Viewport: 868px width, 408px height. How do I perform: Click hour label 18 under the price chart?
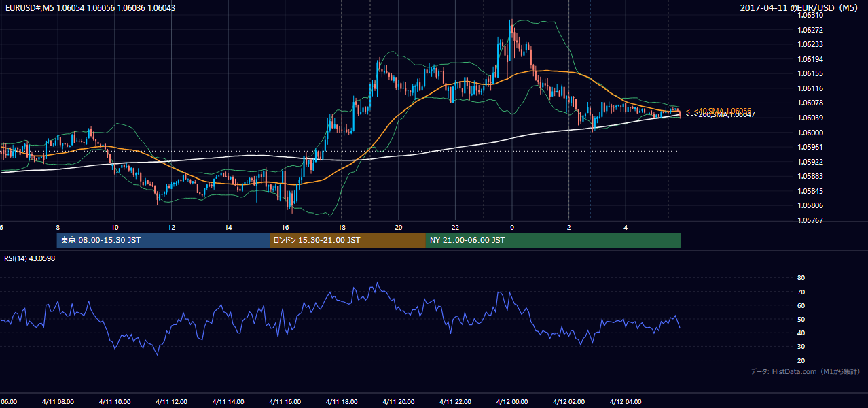coord(342,228)
